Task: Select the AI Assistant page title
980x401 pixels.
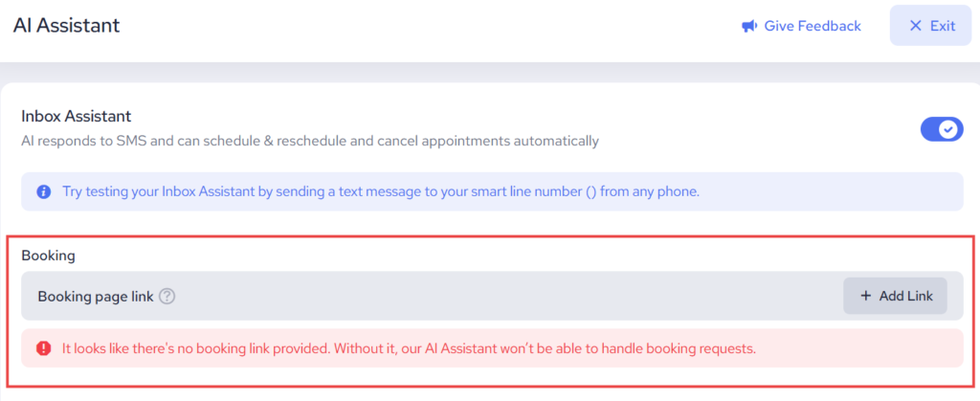Action: tap(66, 26)
